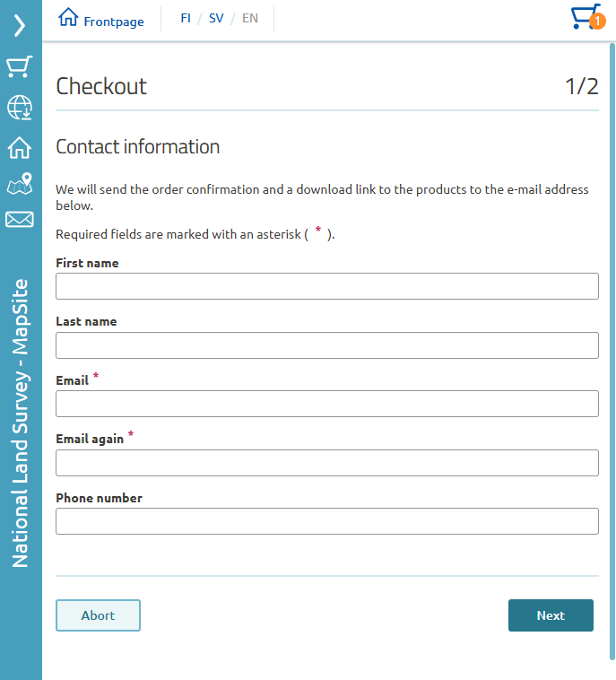Screen dimensions: 616x680
Task: Expand the sidebar with the chevron arrow
Action: tap(20, 26)
